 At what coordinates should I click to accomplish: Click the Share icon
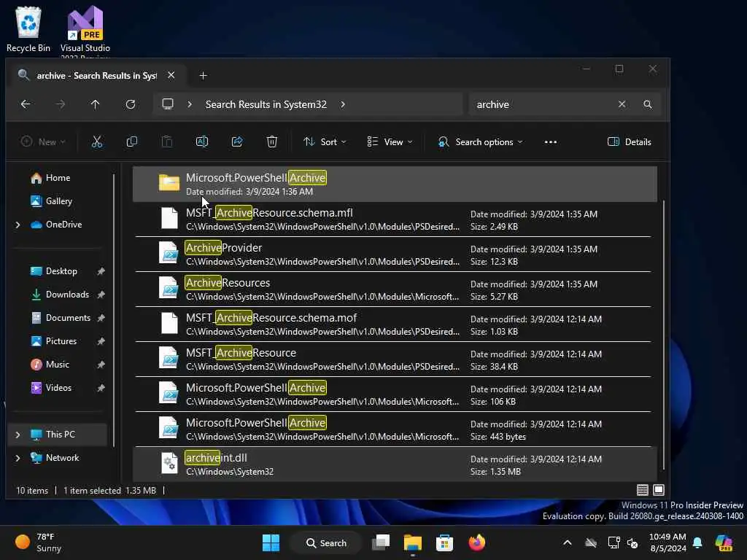point(237,142)
